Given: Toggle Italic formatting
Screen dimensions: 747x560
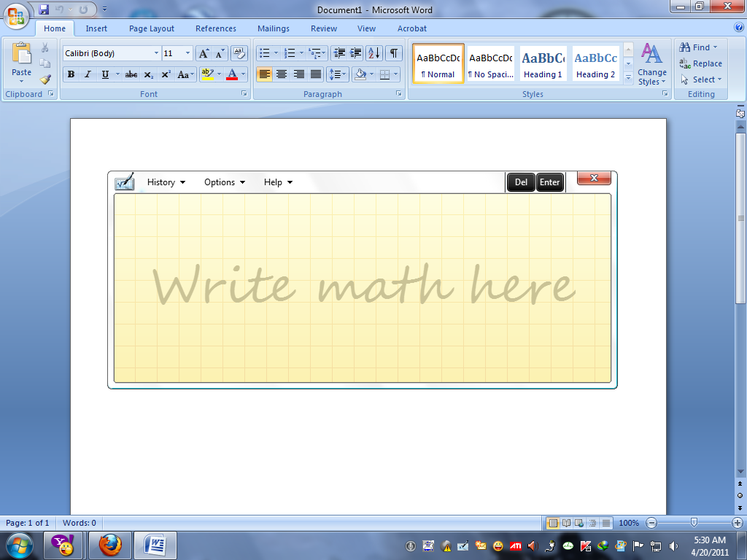Looking at the screenshot, I should tap(88, 74).
